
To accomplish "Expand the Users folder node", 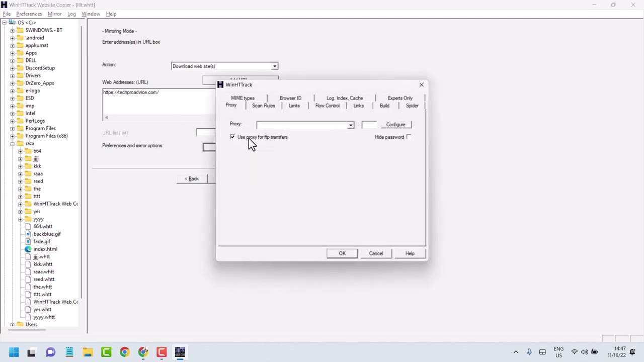I will click(x=13, y=324).
